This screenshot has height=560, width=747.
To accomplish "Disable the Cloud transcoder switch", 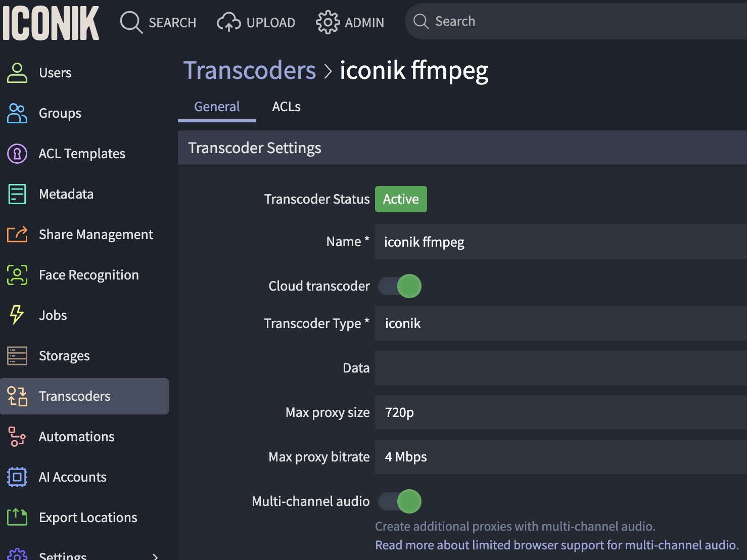I will coord(400,286).
